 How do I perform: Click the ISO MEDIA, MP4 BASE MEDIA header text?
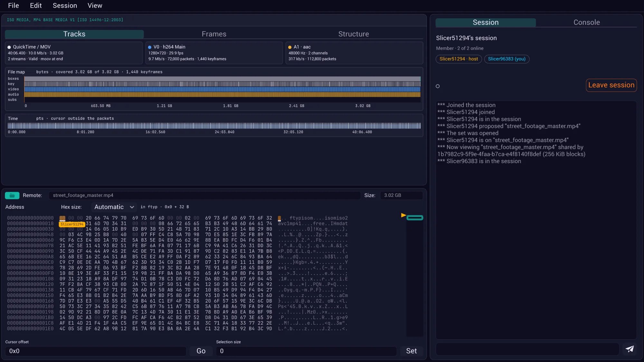point(65,20)
